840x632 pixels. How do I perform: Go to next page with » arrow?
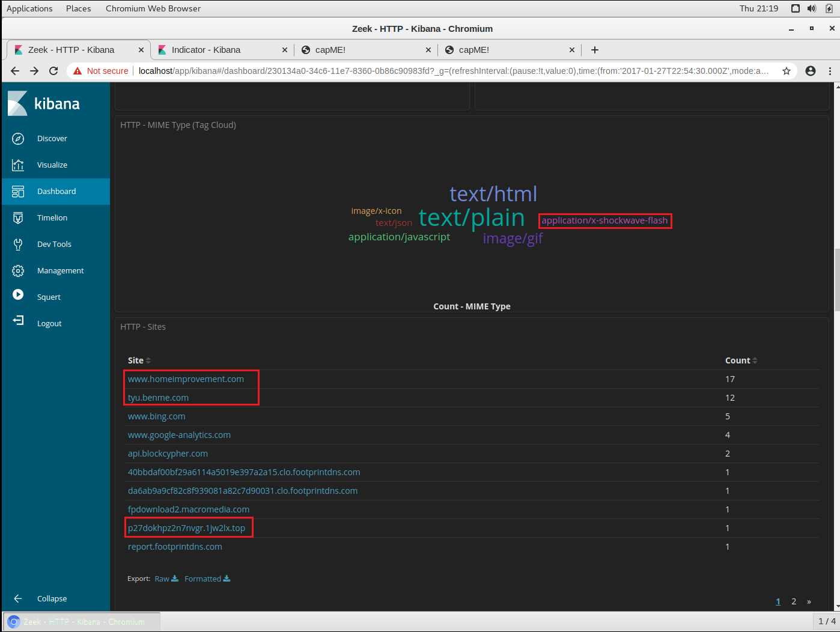[x=809, y=601]
